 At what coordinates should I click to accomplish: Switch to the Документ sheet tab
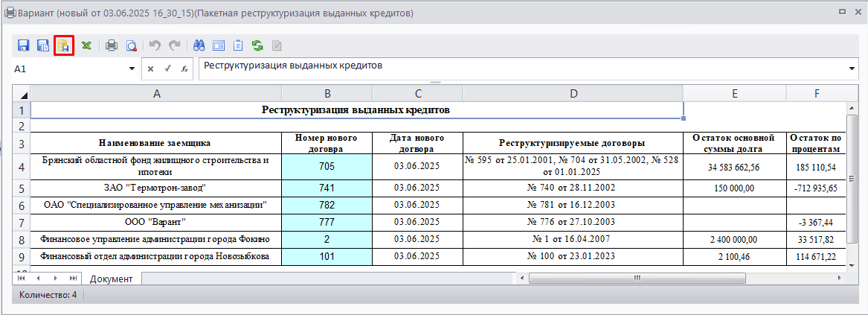(111, 279)
